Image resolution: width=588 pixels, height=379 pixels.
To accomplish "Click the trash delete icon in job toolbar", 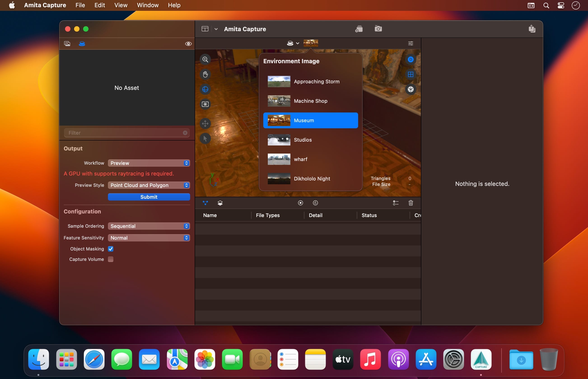I will click(x=411, y=203).
